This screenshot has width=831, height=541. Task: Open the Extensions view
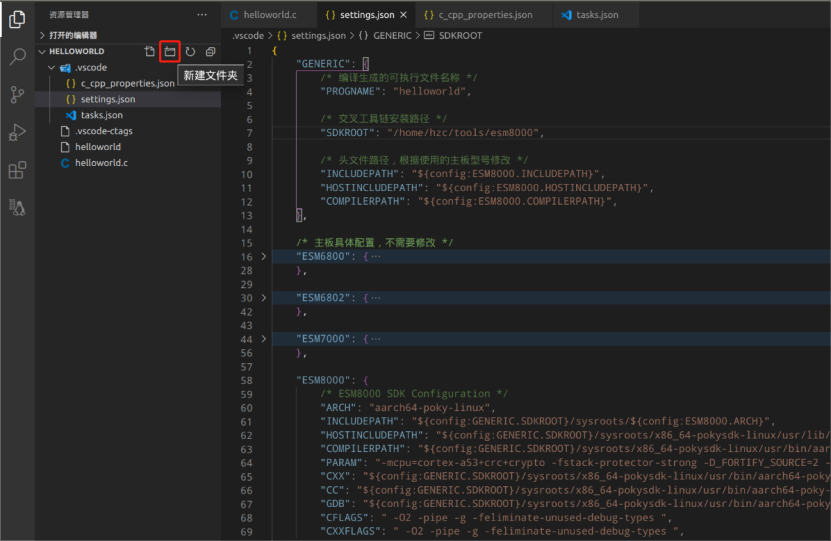(x=17, y=170)
